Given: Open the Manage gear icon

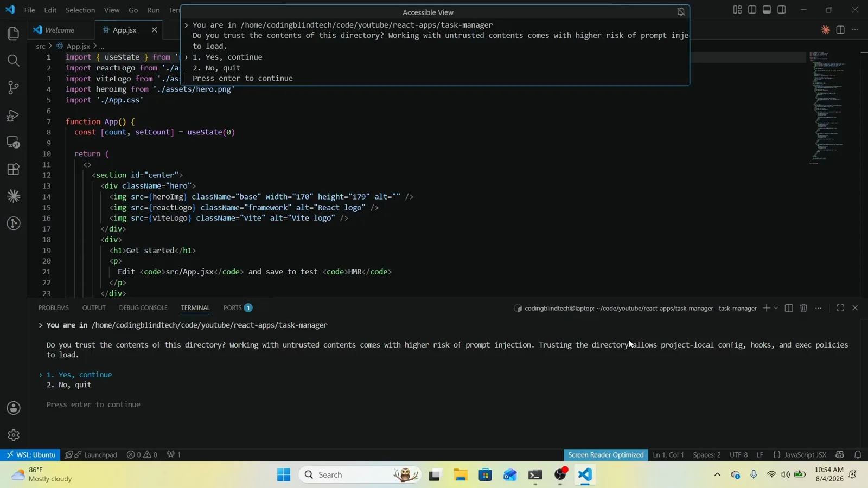Looking at the screenshot, I should 14,435.
